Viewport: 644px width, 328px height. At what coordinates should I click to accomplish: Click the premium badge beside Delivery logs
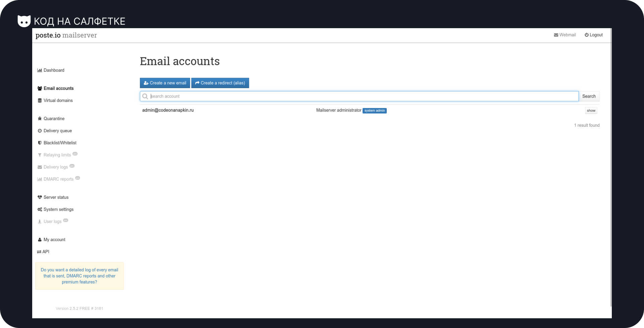[x=72, y=166]
